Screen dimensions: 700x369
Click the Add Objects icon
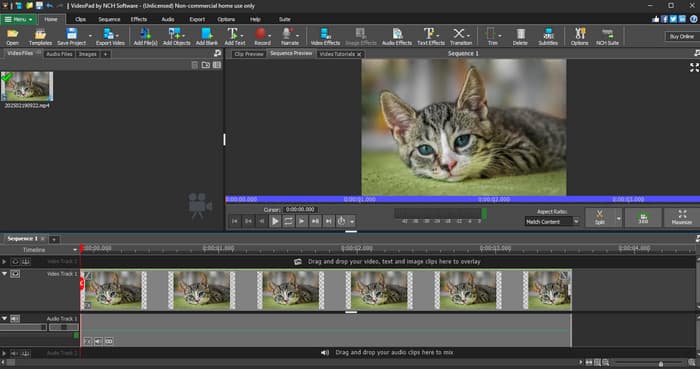[176, 36]
